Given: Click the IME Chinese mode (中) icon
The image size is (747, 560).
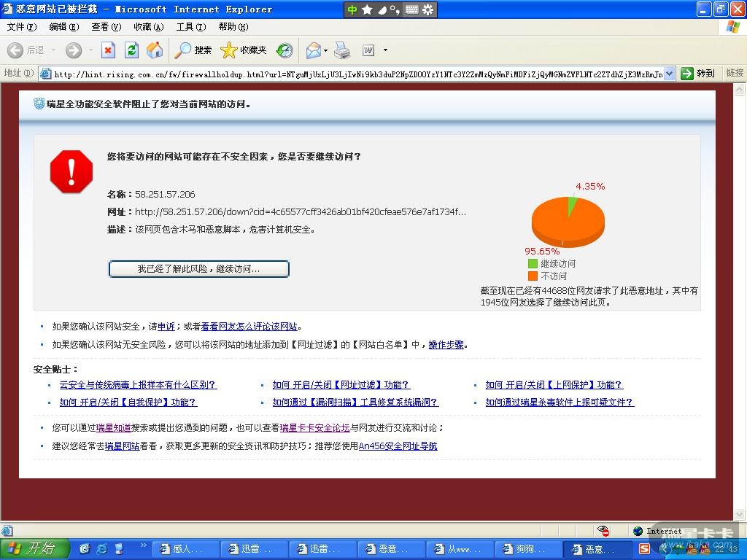Looking at the screenshot, I should point(352,9).
